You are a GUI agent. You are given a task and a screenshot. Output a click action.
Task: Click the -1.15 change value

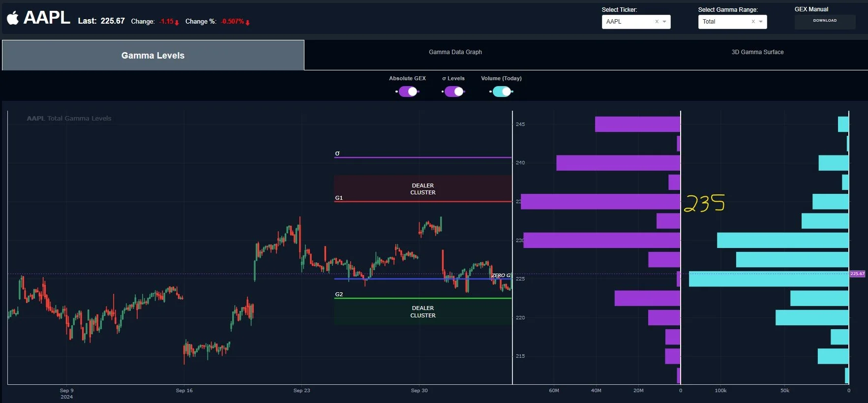[x=166, y=22]
